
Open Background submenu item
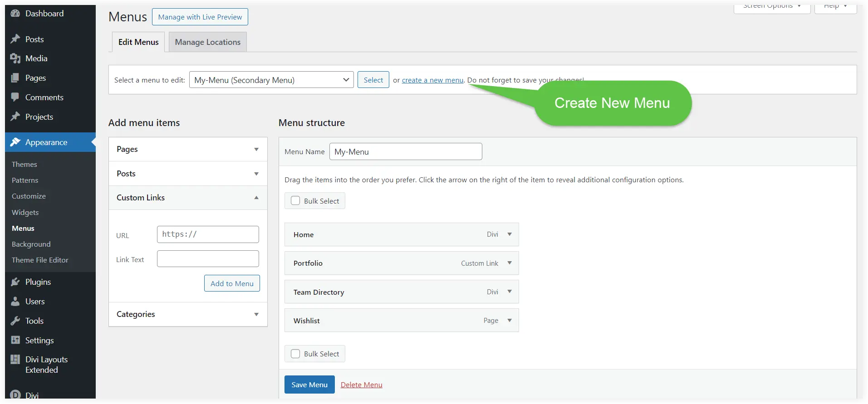31,244
